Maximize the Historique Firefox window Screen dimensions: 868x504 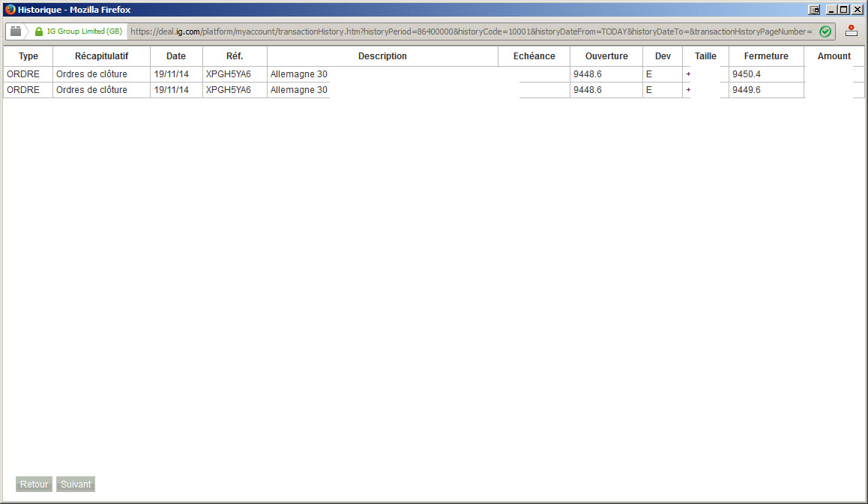click(x=844, y=10)
